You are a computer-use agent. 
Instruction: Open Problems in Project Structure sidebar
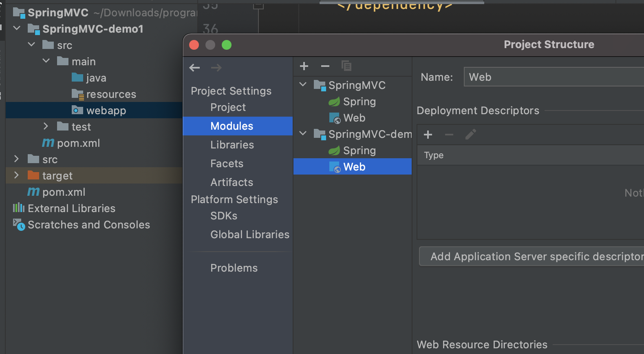tap(234, 268)
